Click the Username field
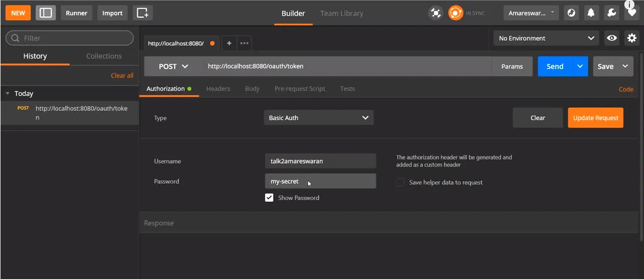 tap(320, 161)
